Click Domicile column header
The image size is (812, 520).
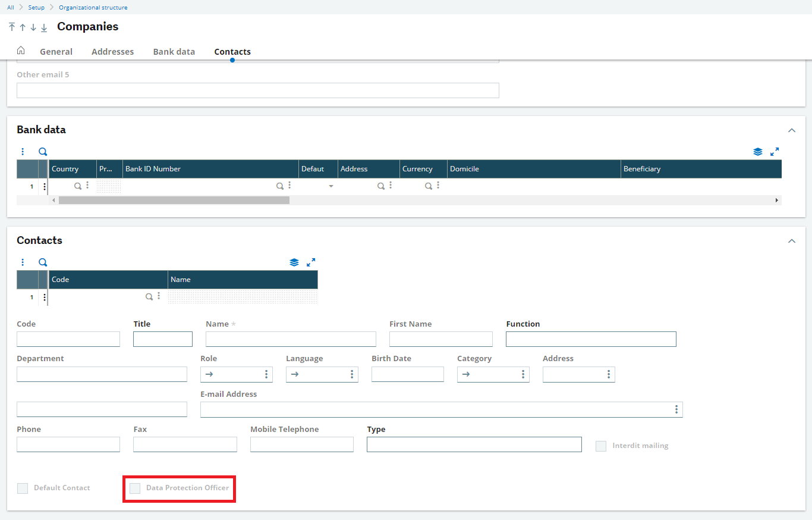pos(534,169)
